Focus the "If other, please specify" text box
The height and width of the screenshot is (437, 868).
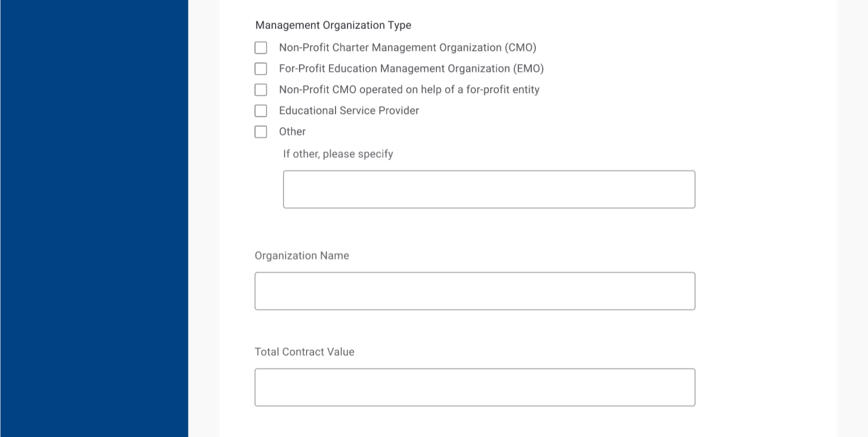click(x=488, y=190)
